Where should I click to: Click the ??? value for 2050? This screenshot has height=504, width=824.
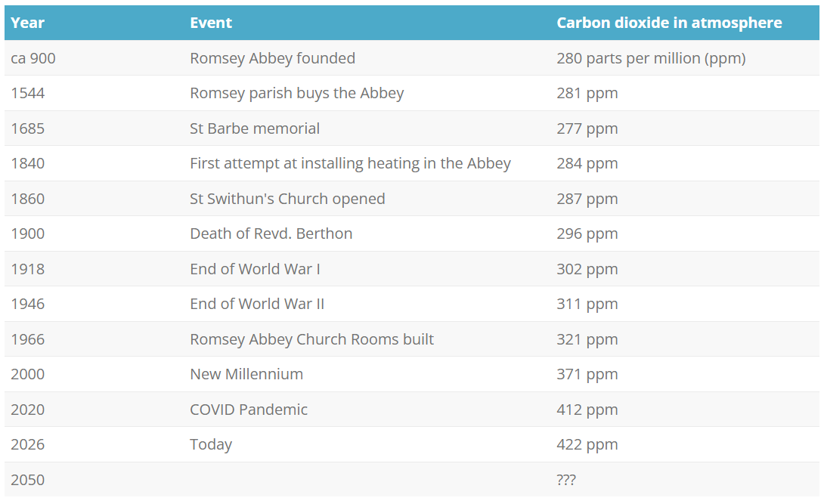(566, 480)
